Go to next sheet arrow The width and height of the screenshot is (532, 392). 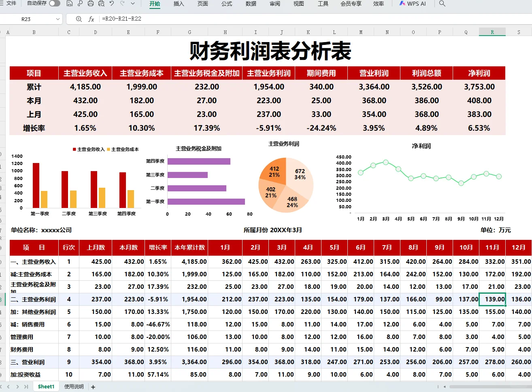tap(17, 387)
